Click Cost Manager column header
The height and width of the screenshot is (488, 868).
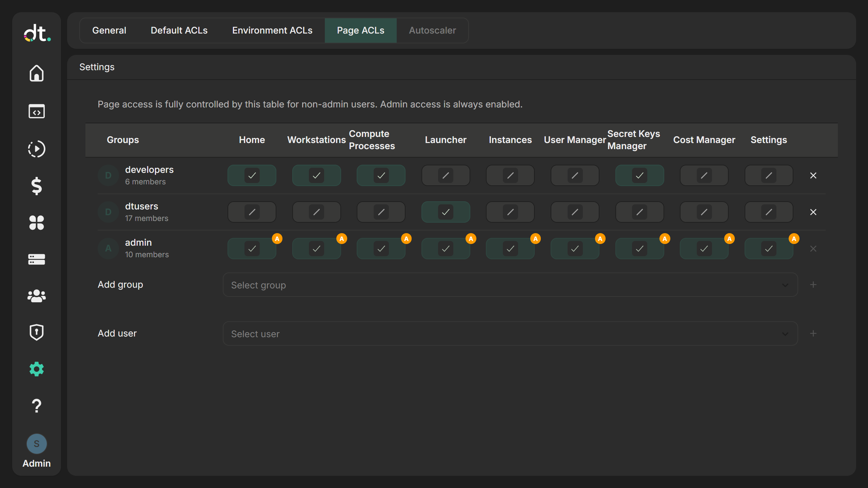tap(704, 140)
